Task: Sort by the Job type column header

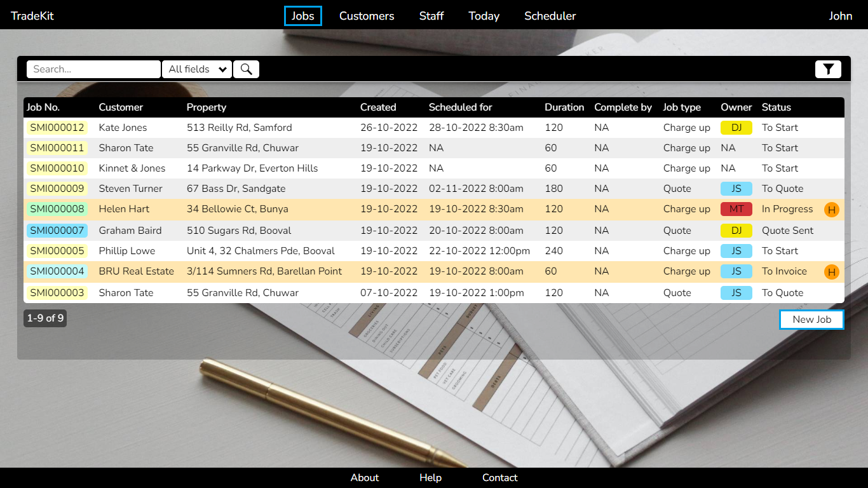Action: [682, 107]
